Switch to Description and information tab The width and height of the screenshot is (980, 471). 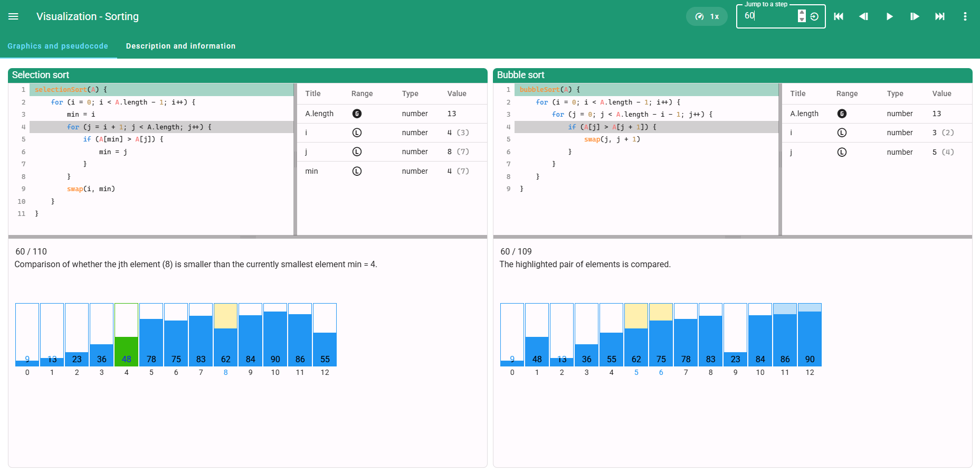pos(180,46)
